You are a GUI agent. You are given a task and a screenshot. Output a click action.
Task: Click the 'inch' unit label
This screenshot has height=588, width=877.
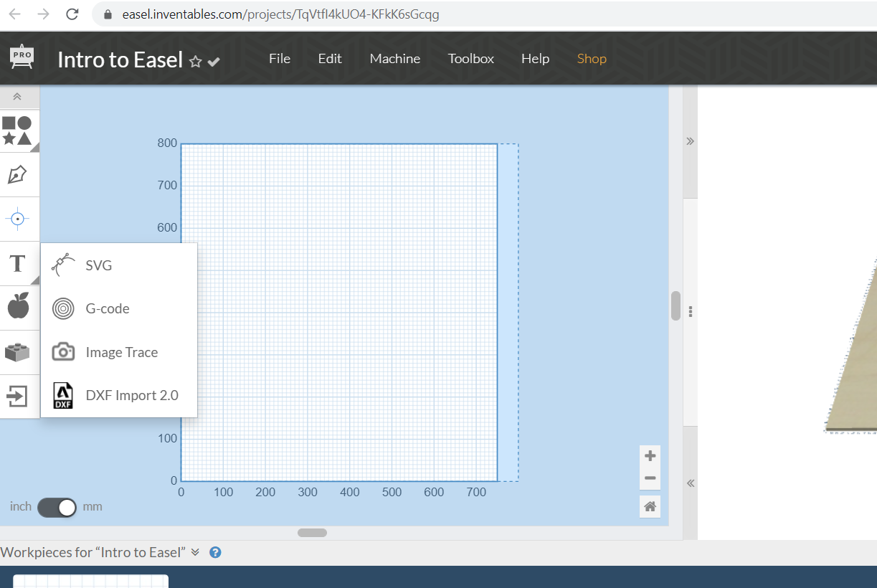pyautogui.click(x=21, y=506)
